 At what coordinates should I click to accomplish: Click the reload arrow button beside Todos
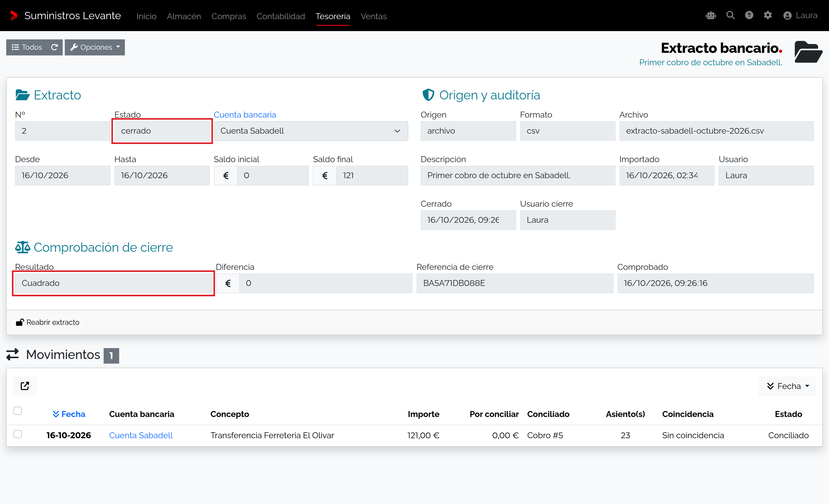pyautogui.click(x=54, y=47)
